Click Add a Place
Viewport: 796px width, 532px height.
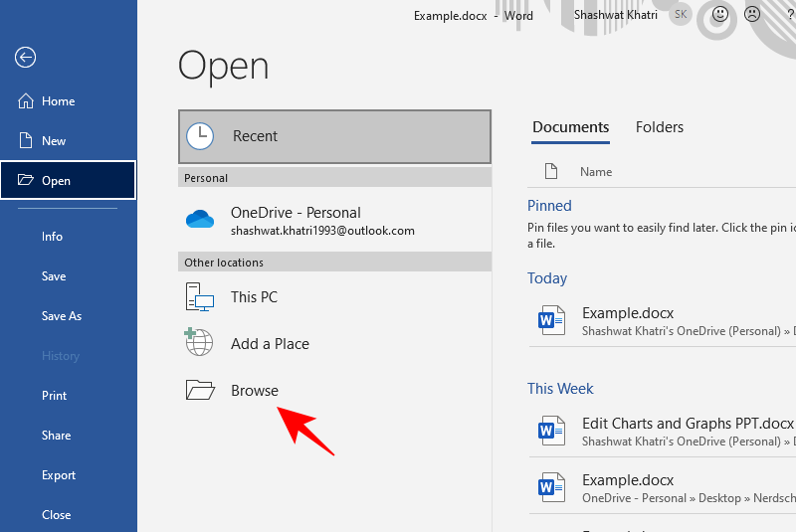(x=334, y=343)
